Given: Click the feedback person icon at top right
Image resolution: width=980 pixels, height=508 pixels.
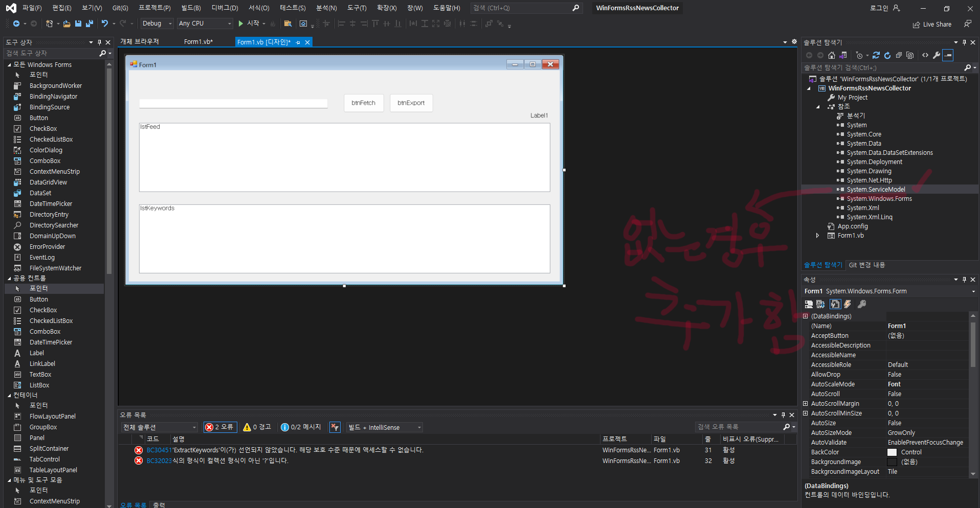Looking at the screenshot, I should [x=968, y=24].
